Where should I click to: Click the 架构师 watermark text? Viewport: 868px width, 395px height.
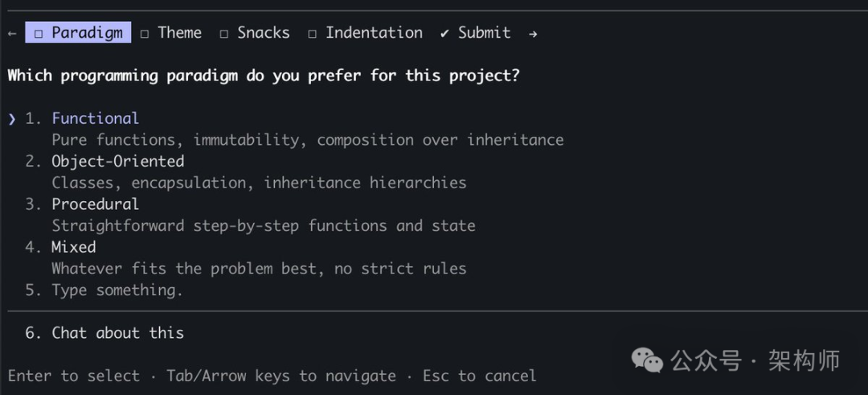[804, 360]
